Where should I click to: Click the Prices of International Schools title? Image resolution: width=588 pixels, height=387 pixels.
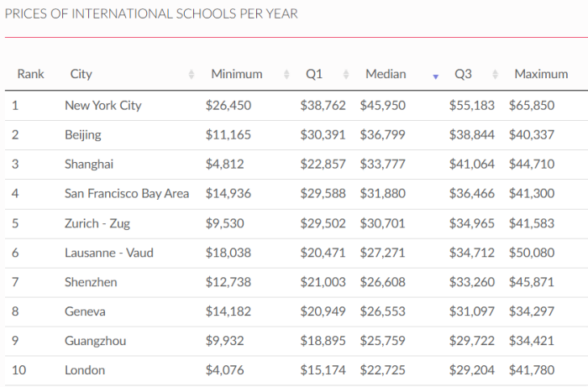(x=151, y=14)
